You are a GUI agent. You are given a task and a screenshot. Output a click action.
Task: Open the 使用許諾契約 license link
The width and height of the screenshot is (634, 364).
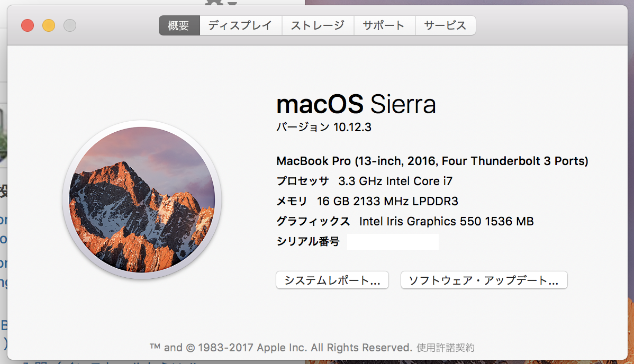tap(446, 348)
